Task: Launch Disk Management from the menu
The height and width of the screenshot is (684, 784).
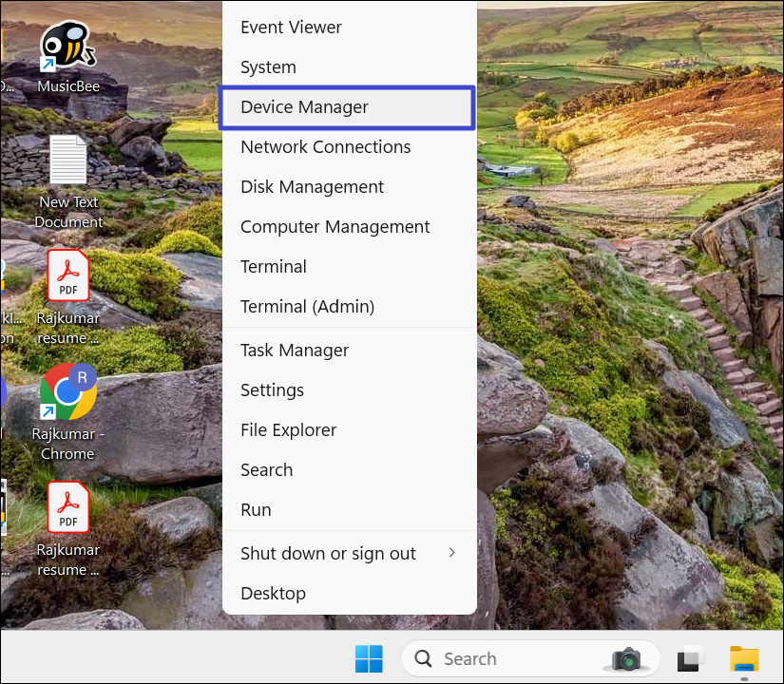Action: click(x=312, y=187)
